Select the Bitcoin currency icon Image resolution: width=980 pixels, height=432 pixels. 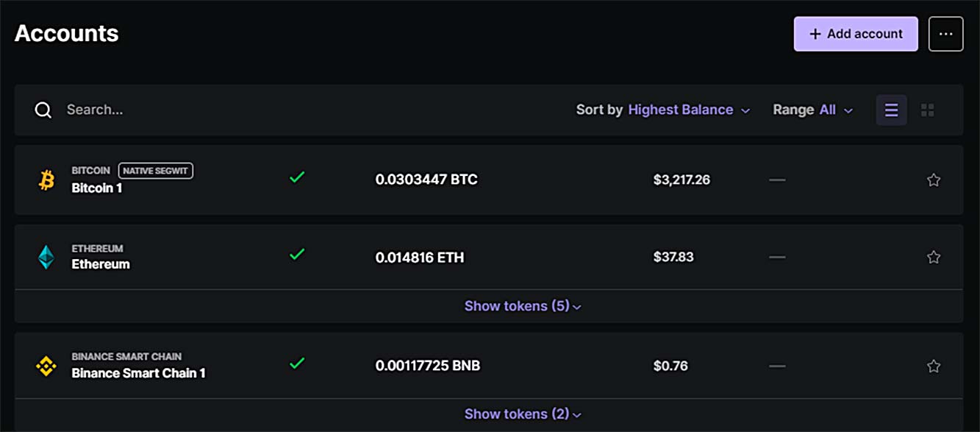click(x=46, y=179)
